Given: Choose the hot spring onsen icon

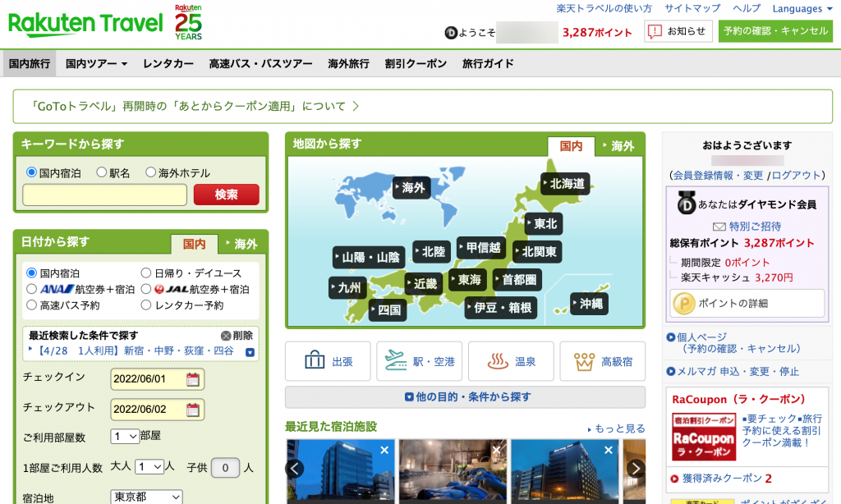Looking at the screenshot, I should coord(499,361).
